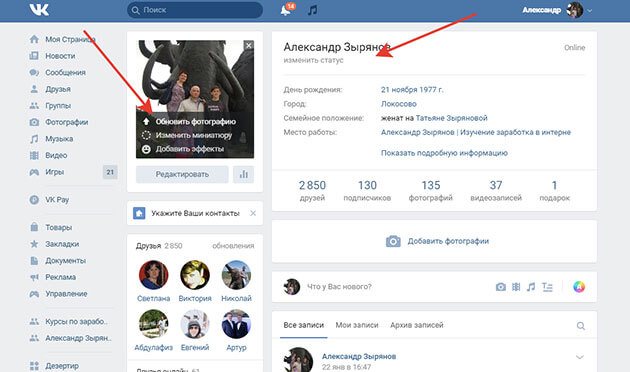630x372 pixels.
Task: Attach a photo via the post box camera icon
Action: (x=501, y=287)
